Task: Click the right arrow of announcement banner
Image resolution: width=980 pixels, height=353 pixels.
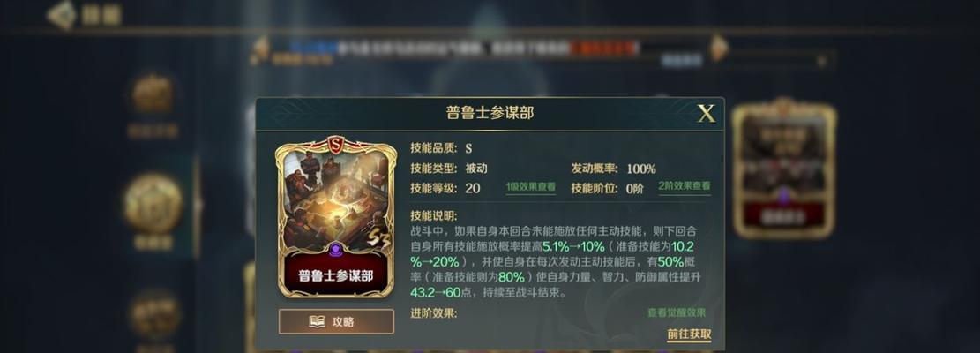Action: tap(719, 48)
